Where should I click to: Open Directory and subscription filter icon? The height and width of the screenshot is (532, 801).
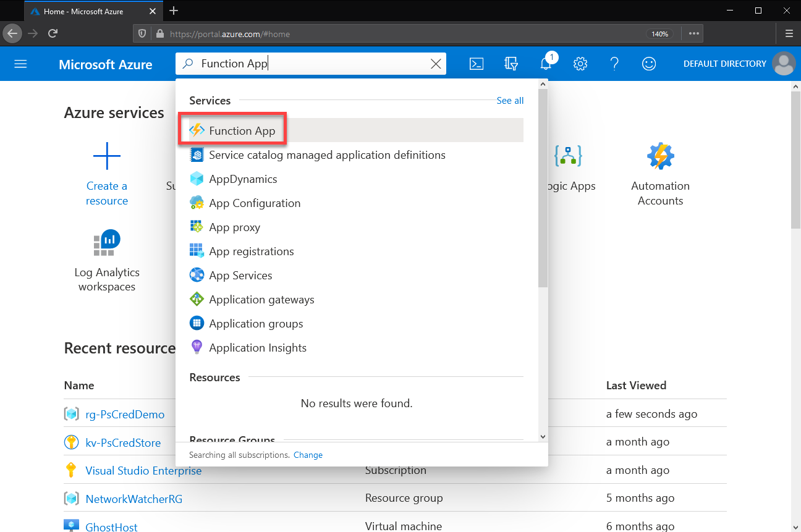point(511,64)
